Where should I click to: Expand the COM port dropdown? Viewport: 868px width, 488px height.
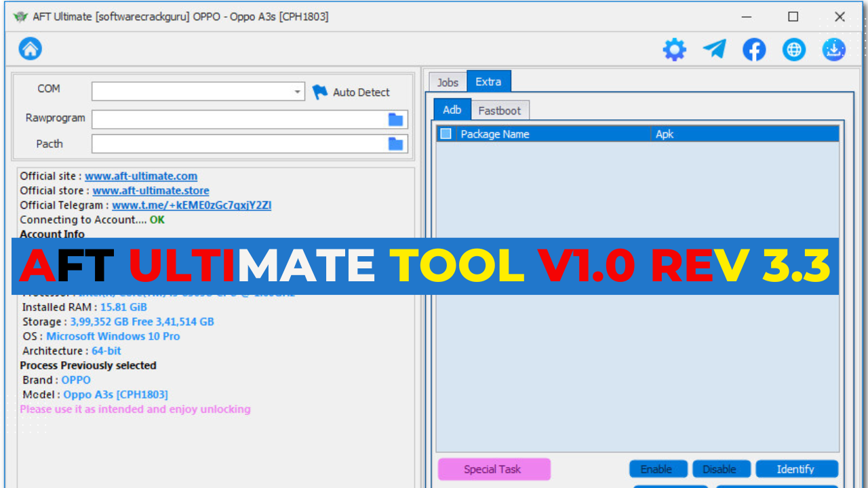(298, 91)
